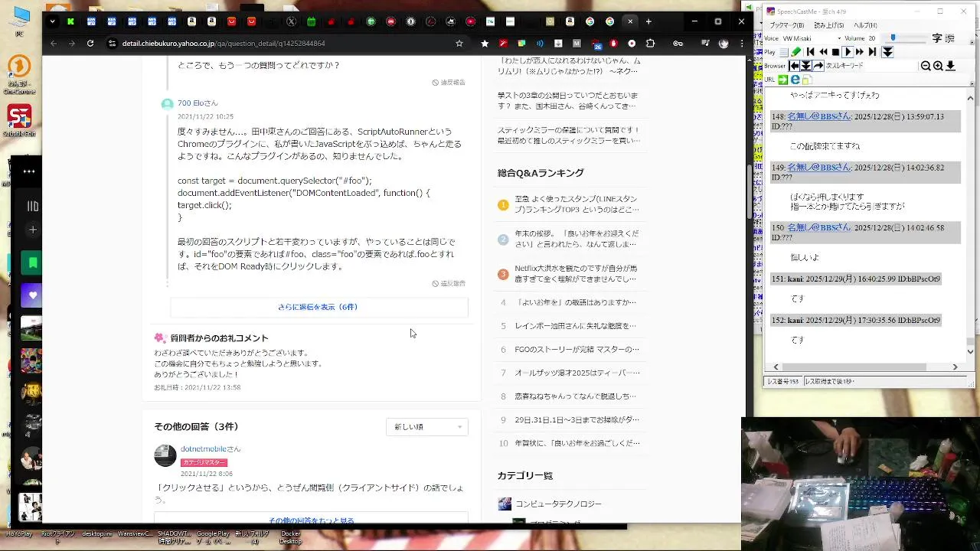Image resolution: width=980 pixels, height=551 pixels.
Task: Open the コンピュータテクノロジー category link
Action: 558,504
